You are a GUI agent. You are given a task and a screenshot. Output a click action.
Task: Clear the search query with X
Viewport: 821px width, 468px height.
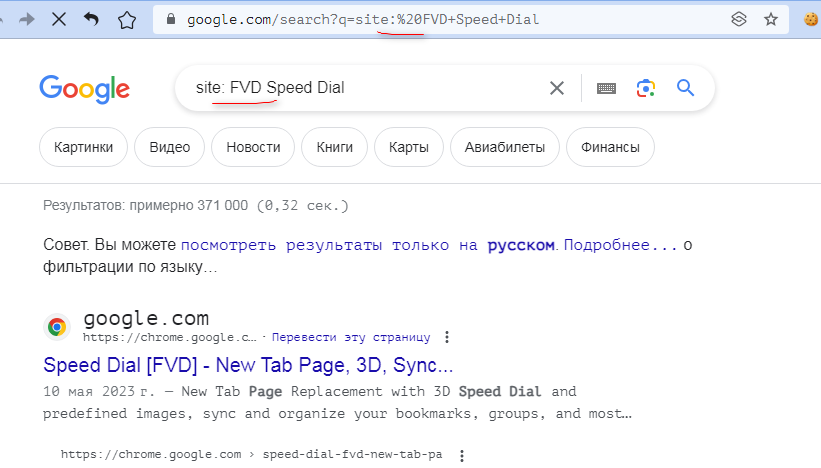click(557, 88)
